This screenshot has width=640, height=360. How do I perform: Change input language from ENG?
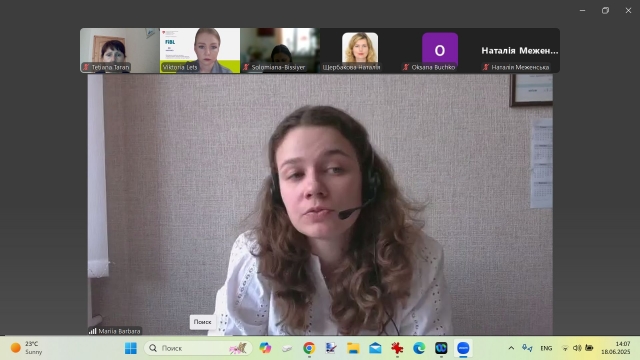tap(546, 348)
